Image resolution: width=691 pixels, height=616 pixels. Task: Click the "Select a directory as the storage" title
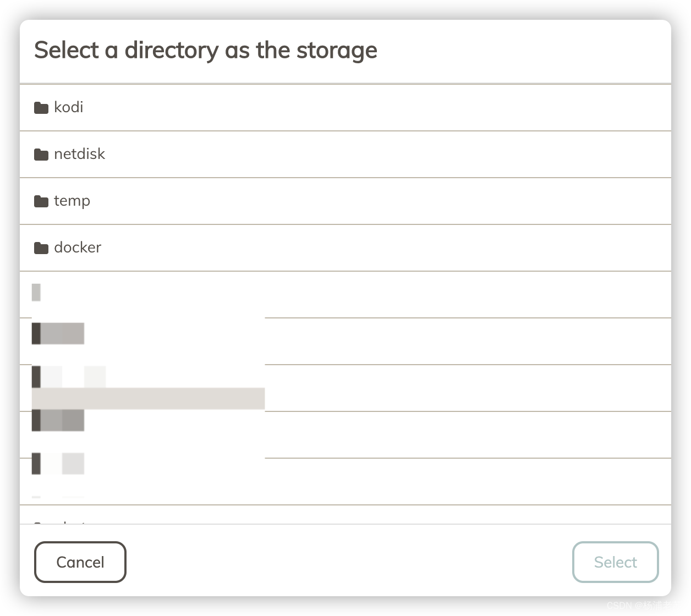[206, 50]
